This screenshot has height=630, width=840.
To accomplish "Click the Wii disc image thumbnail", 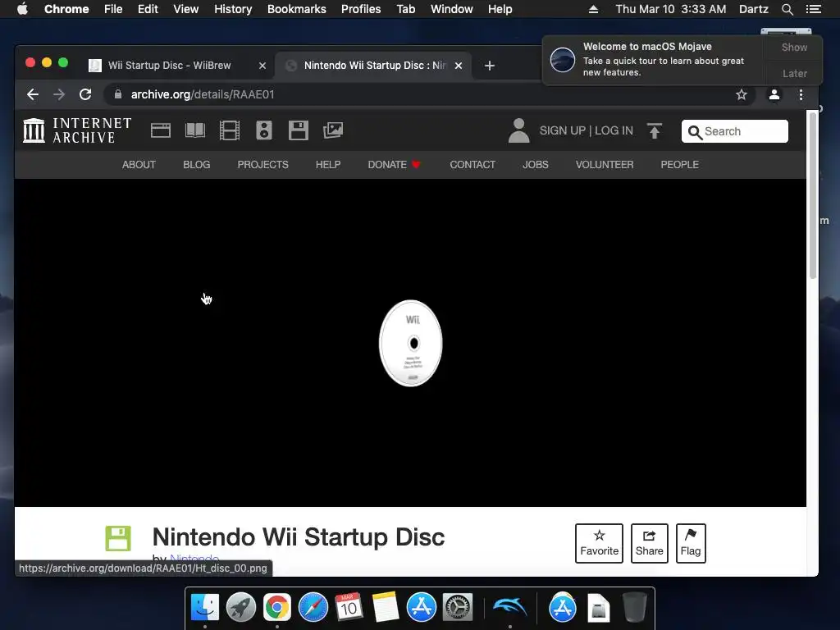I will (x=411, y=343).
